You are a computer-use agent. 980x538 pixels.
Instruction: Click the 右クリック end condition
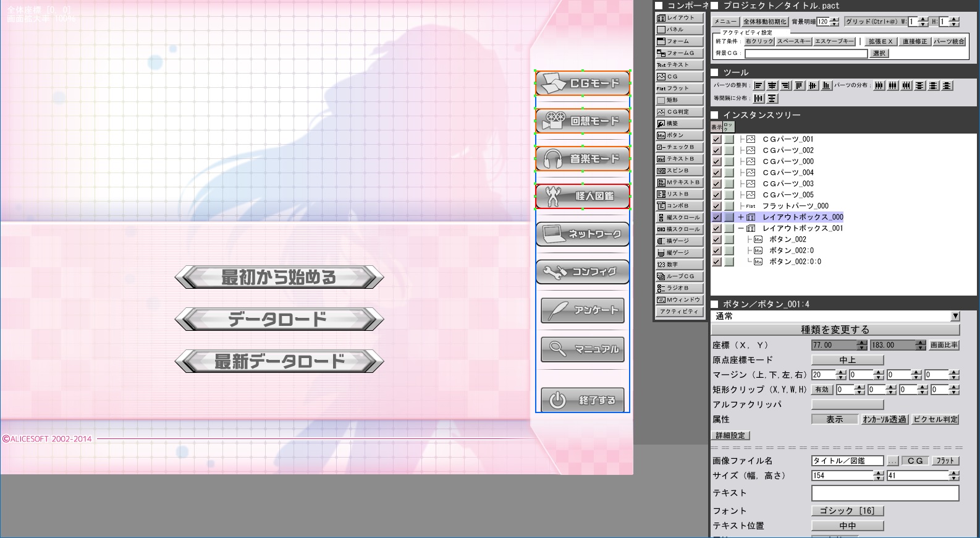pyautogui.click(x=759, y=41)
